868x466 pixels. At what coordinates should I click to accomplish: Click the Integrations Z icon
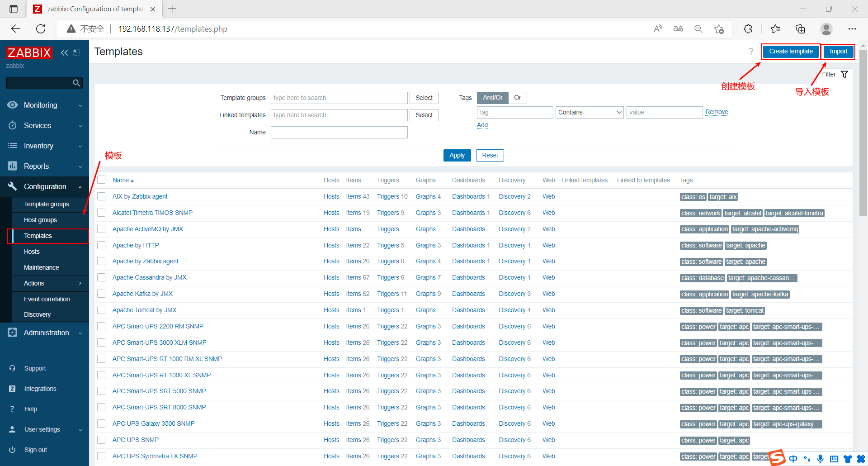(x=12, y=389)
